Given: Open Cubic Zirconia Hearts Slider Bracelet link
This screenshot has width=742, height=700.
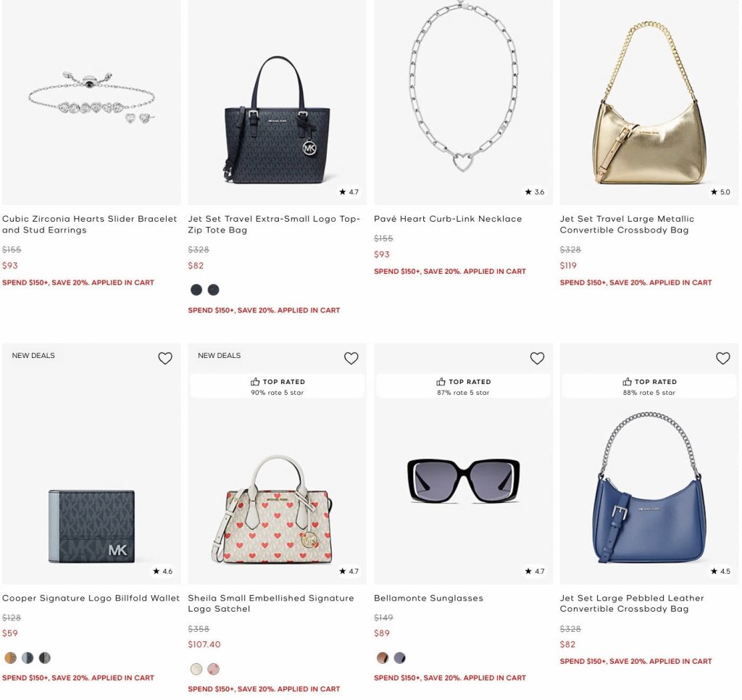Looking at the screenshot, I should [89, 225].
